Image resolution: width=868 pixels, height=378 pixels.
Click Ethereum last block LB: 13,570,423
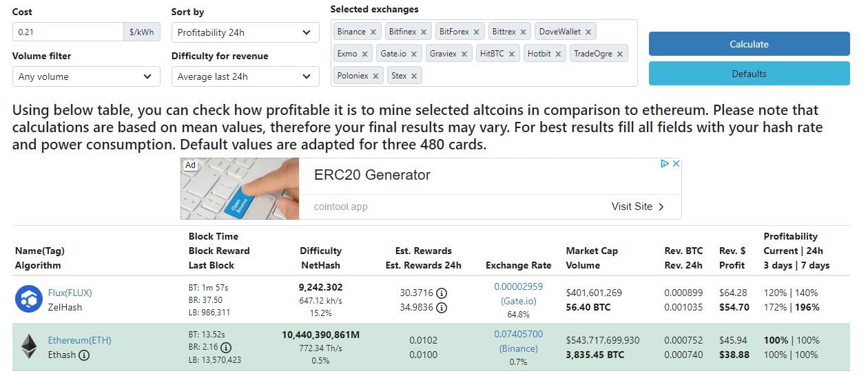215,359
